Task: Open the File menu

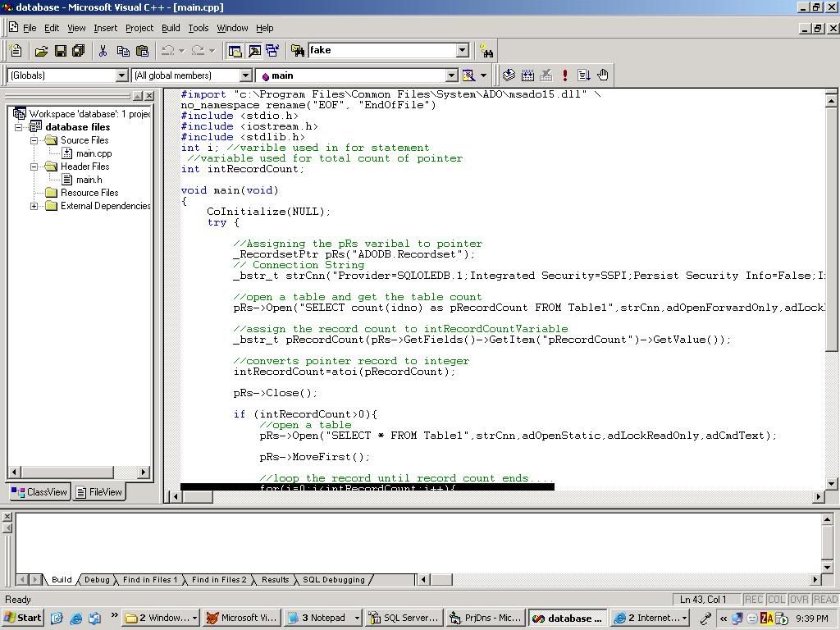Action: tap(30, 28)
